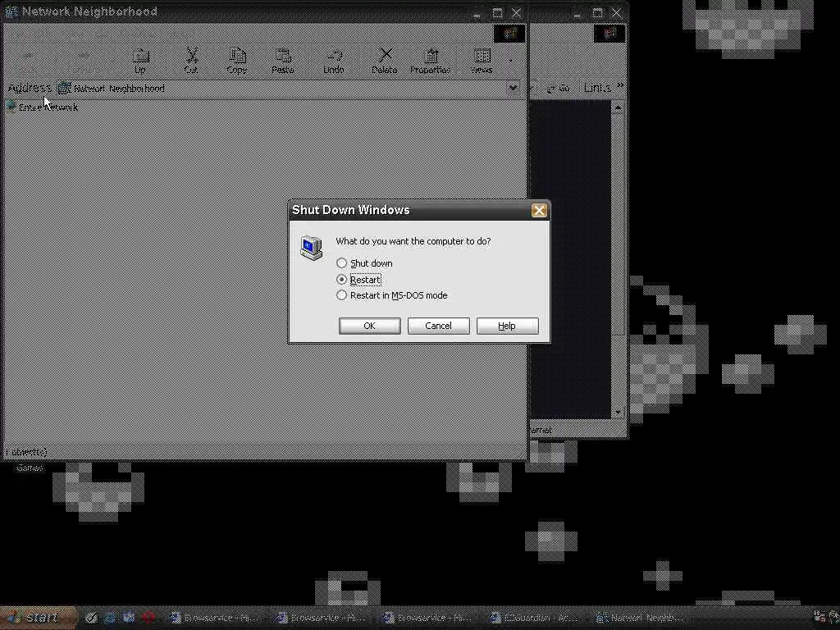Open Help from the shutdown dialog
Viewport: 840px width, 630px height.
(x=507, y=326)
